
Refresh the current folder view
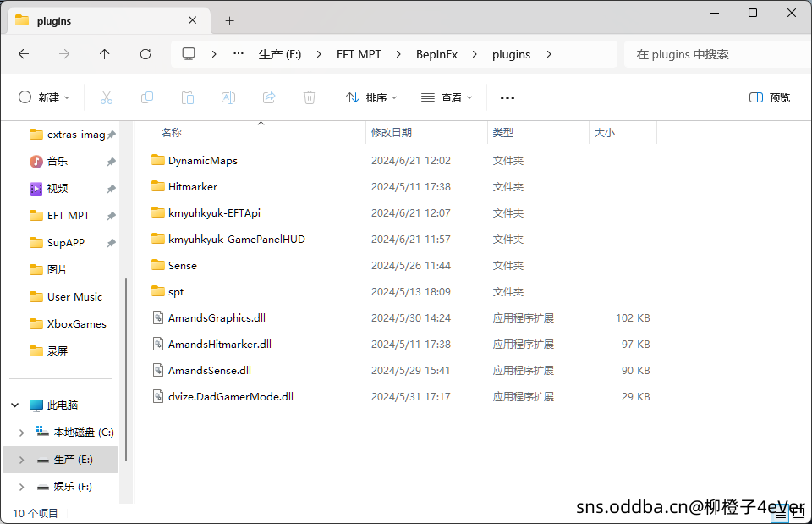(145, 54)
